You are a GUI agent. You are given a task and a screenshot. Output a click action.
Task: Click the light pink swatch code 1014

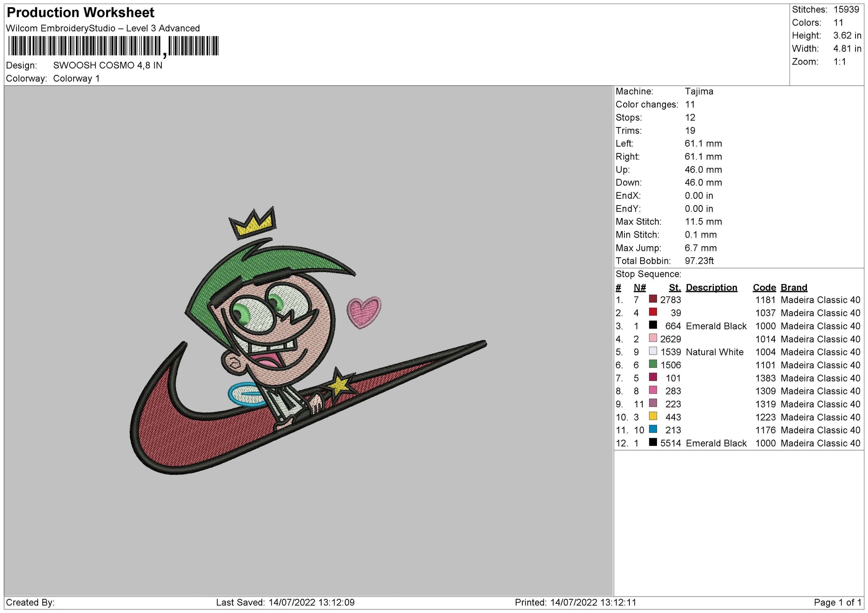click(x=653, y=338)
